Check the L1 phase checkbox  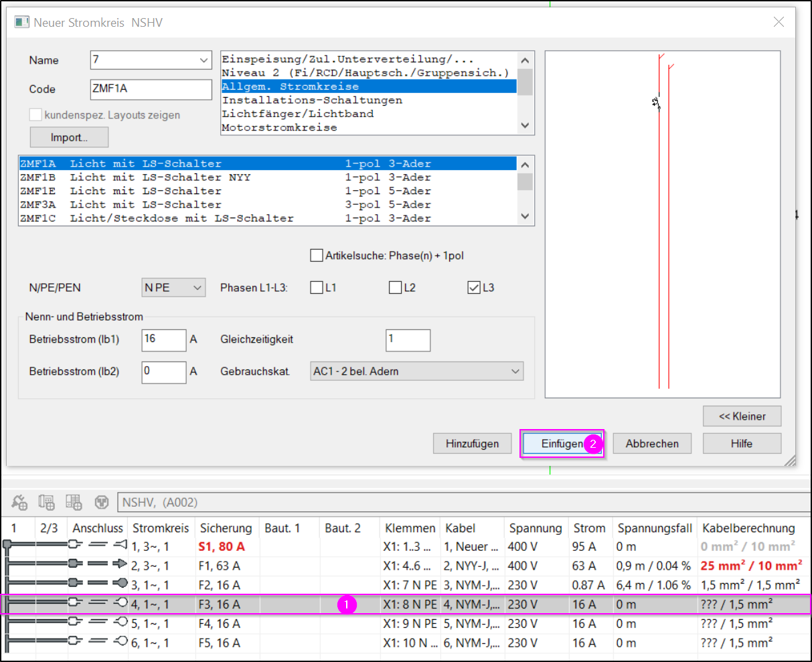tap(317, 287)
